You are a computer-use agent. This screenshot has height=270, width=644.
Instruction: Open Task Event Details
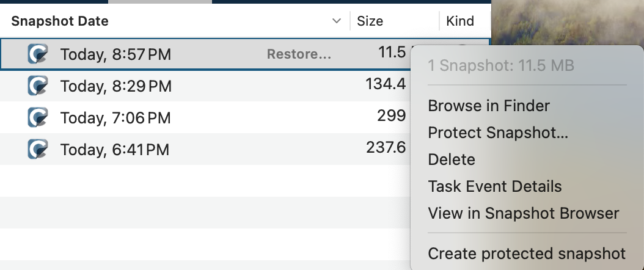(494, 186)
